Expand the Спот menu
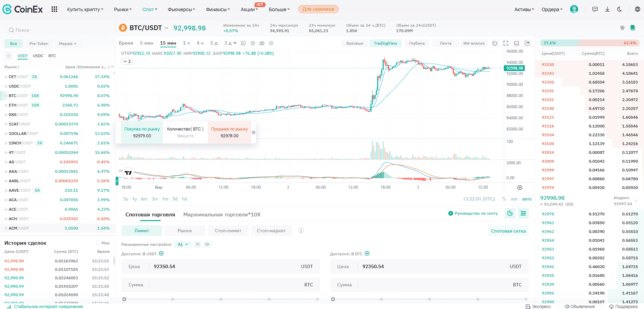Screen dimensions: 644x309 (150, 9)
